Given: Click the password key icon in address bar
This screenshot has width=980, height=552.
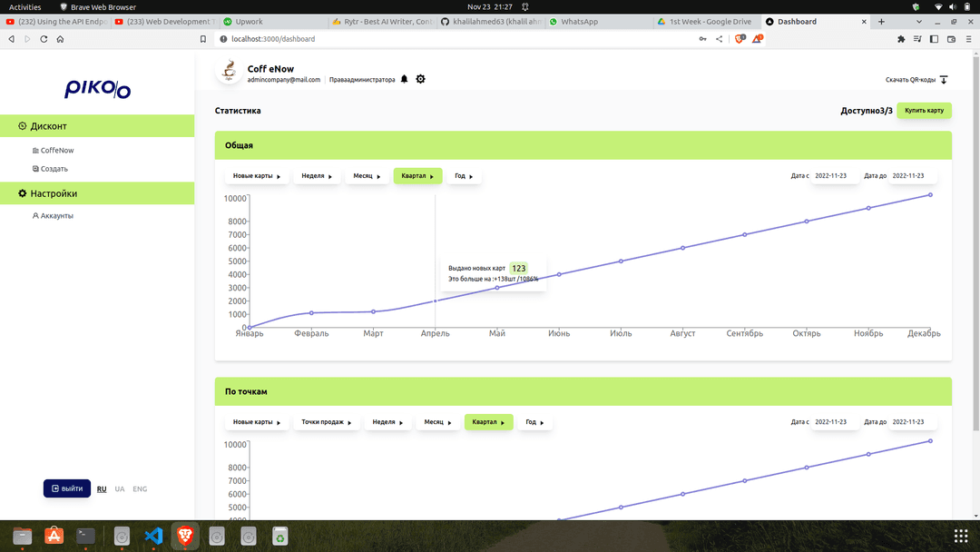Looking at the screenshot, I should click(x=702, y=39).
